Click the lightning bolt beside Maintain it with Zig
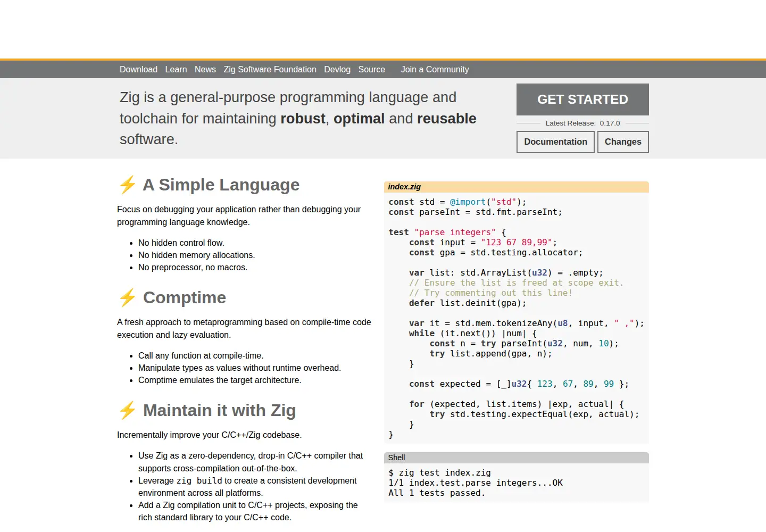The width and height of the screenshot is (766, 532). 128,410
